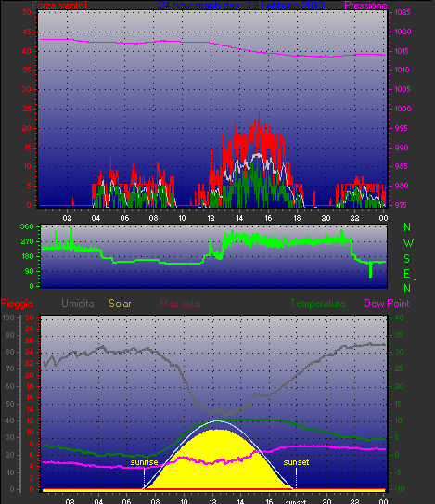Click the sunset marker label
The image size is (435, 504).
click(296, 462)
